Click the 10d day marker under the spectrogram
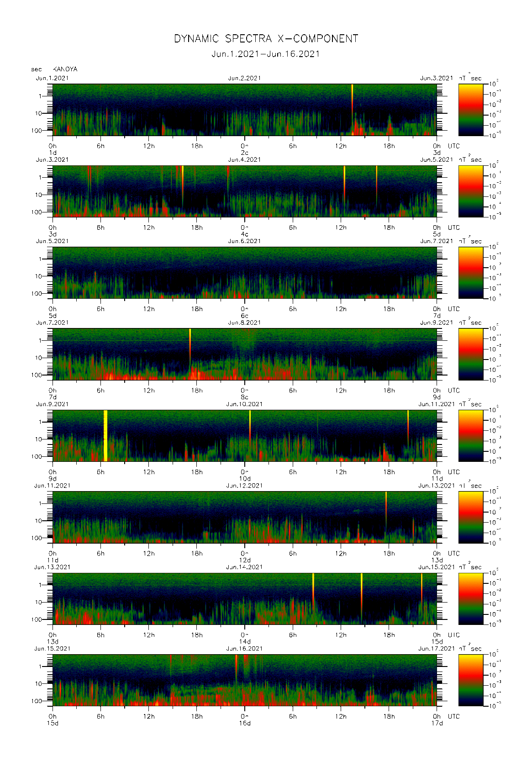The width and height of the screenshot is (532, 767). 245,479
